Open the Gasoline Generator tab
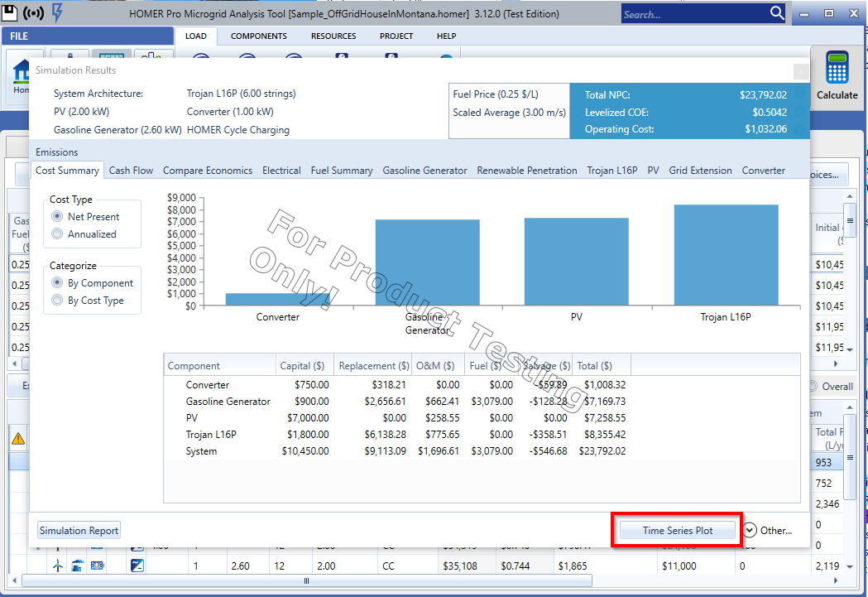 [424, 171]
